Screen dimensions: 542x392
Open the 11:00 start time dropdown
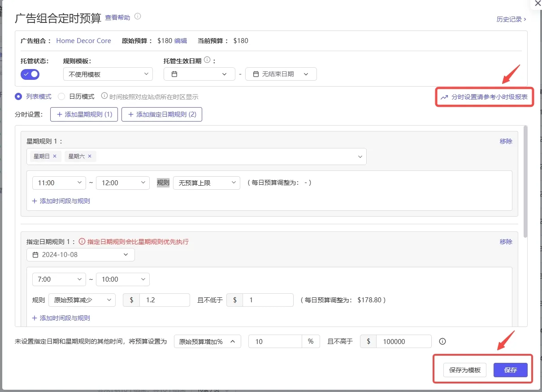point(59,183)
